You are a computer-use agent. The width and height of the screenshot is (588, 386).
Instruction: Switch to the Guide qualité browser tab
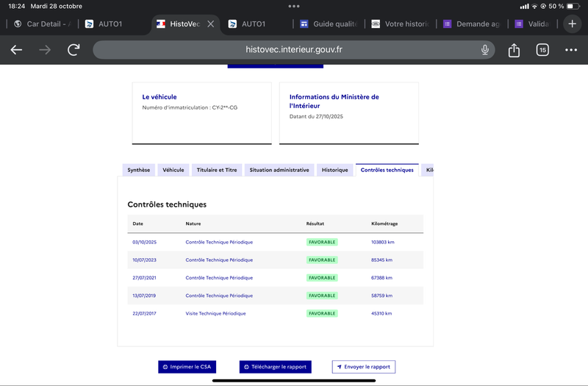point(328,24)
